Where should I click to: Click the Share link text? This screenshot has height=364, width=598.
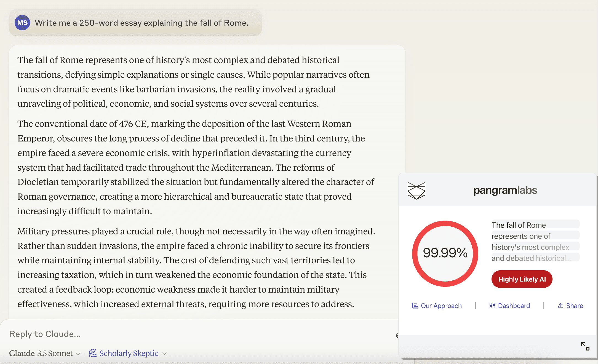[575, 306]
